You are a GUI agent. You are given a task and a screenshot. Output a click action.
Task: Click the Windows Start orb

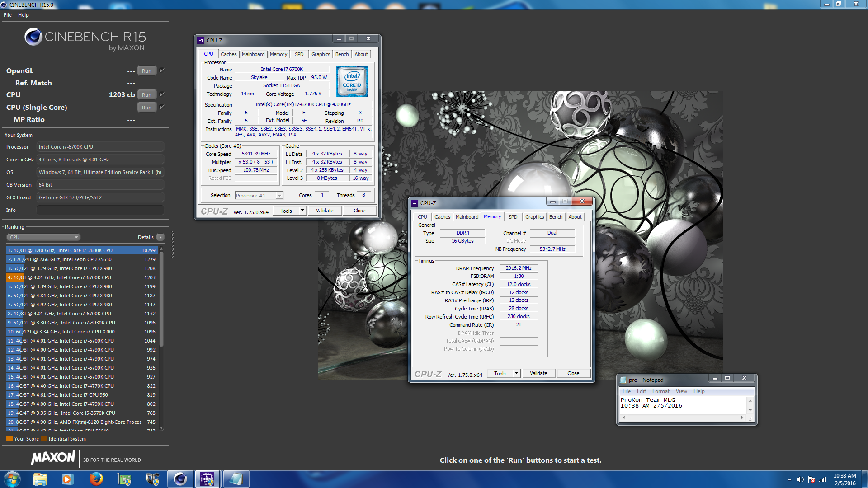point(12,479)
